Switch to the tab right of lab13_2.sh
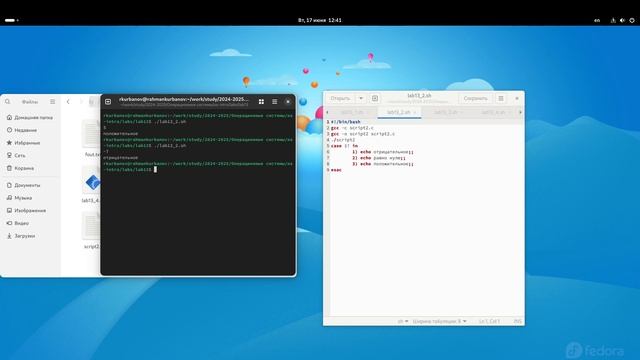 point(446,112)
